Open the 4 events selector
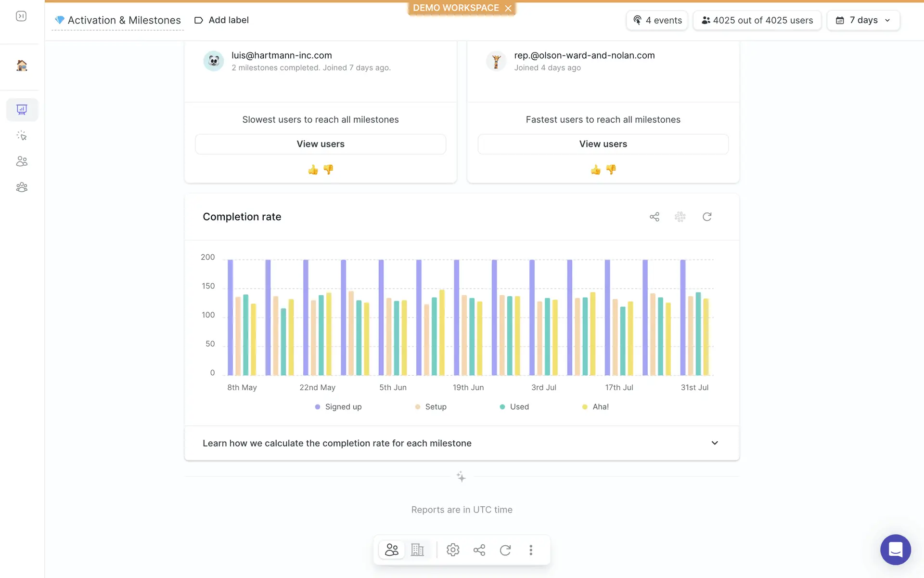924x578 pixels. point(657,20)
